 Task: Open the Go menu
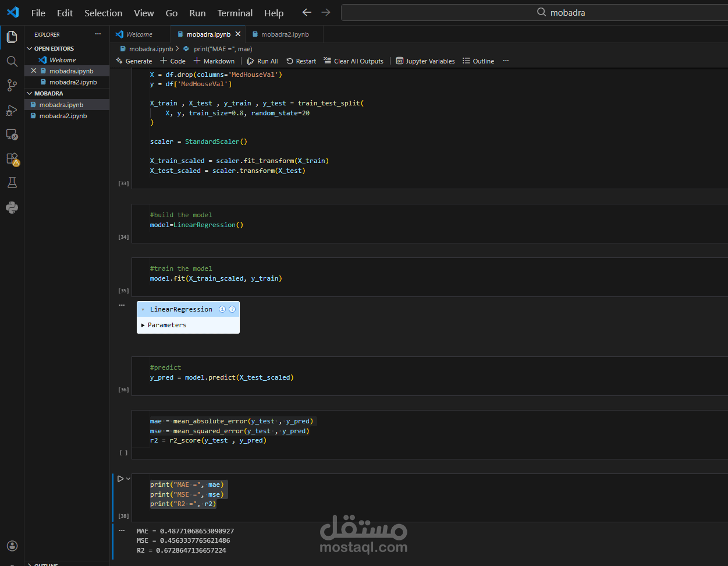[x=172, y=13]
